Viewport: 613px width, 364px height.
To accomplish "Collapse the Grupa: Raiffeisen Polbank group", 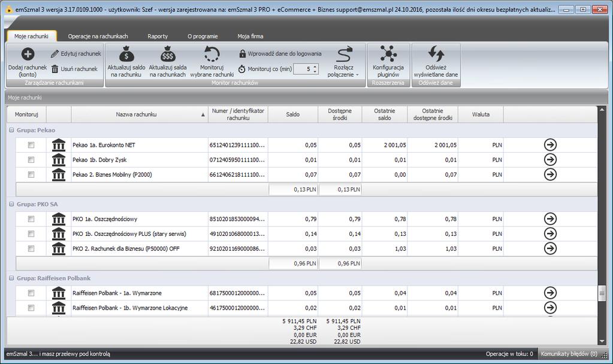I will click(x=11, y=278).
